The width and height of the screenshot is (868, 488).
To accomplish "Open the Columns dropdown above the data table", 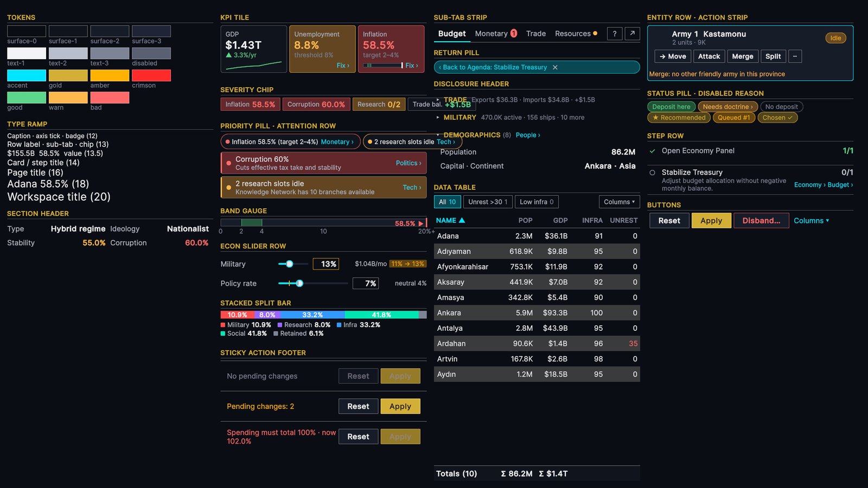I will (x=619, y=202).
